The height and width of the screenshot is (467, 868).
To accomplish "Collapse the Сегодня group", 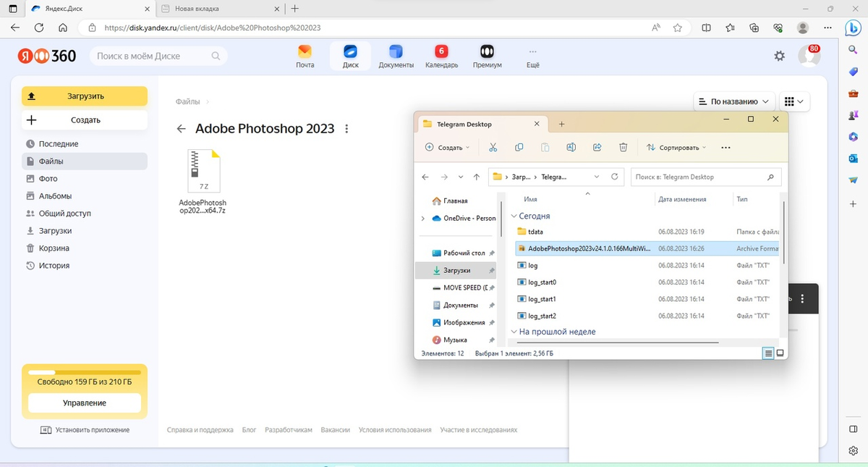I will click(x=514, y=216).
